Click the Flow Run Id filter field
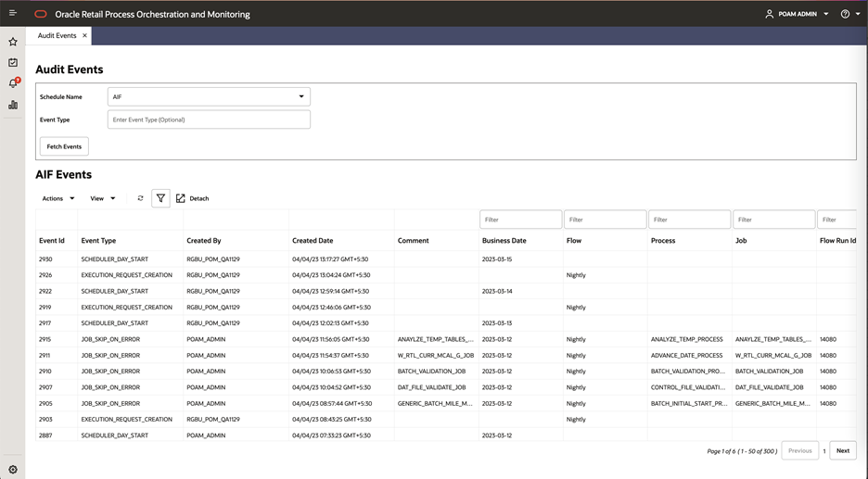Screen dimensions: 868x479 [x=837, y=220]
